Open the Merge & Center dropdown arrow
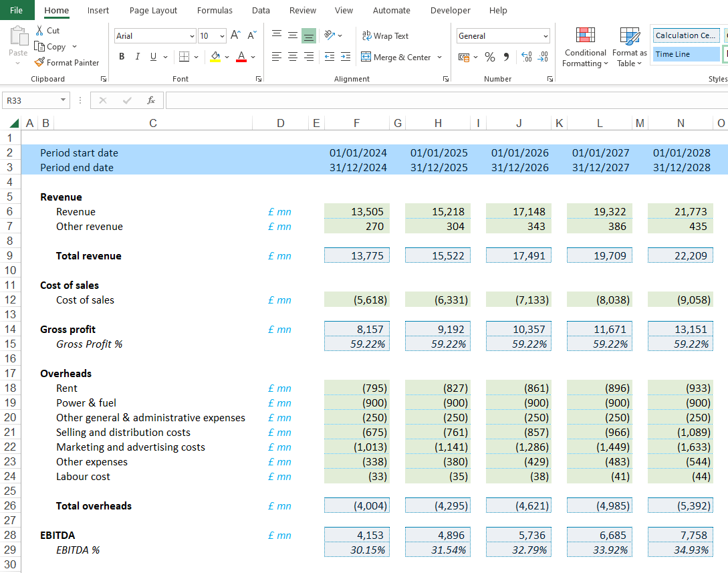Screen dimensions: 728x573 439,58
